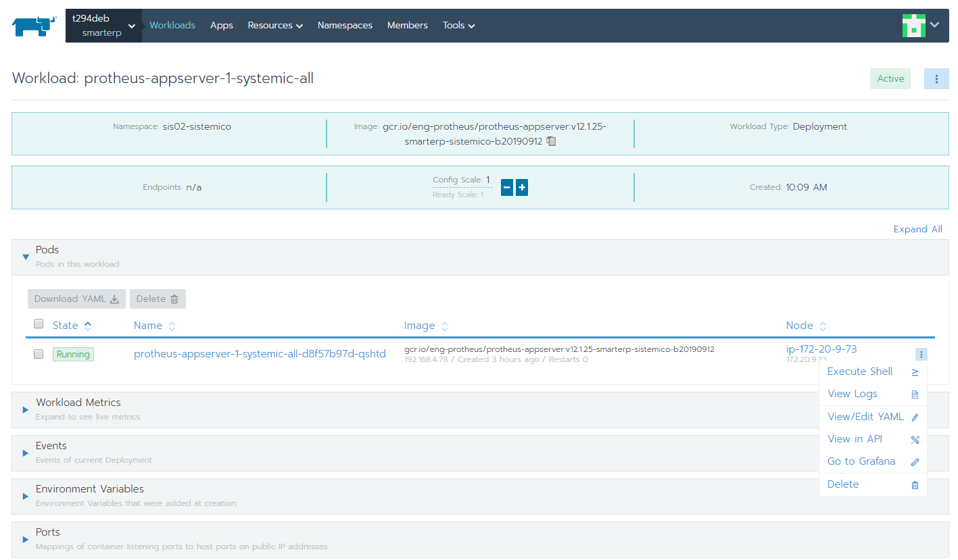
Task: Click the Config Scale value 1
Action: [488, 180]
